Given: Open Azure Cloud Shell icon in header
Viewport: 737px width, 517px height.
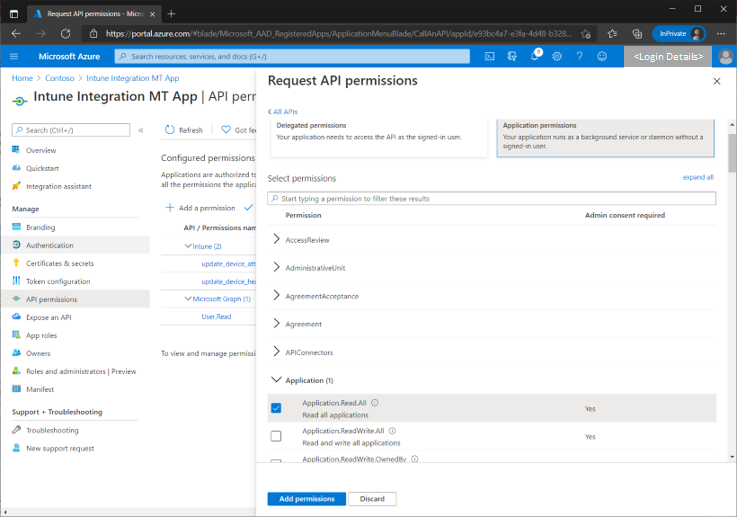Looking at the screenshot, I should pyautogui.click(x=489, y=56).
